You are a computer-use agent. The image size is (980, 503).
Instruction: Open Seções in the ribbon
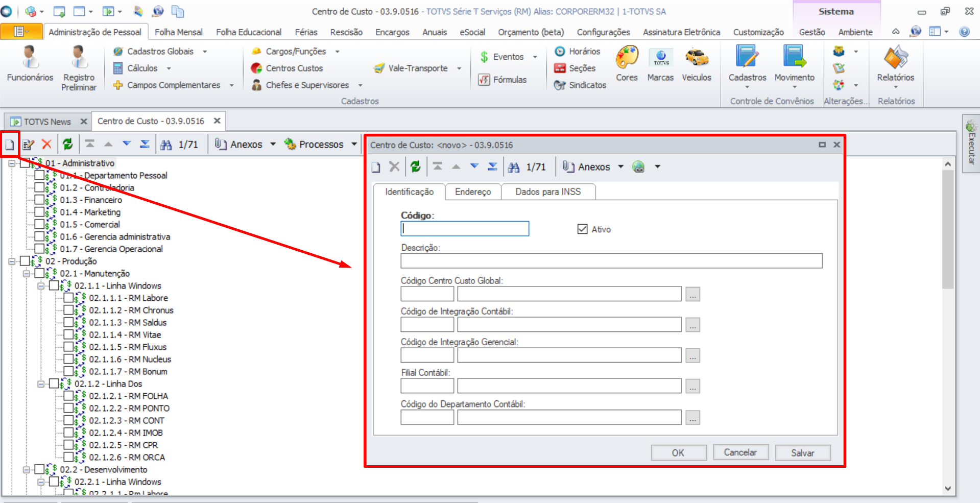click(575, 68)
